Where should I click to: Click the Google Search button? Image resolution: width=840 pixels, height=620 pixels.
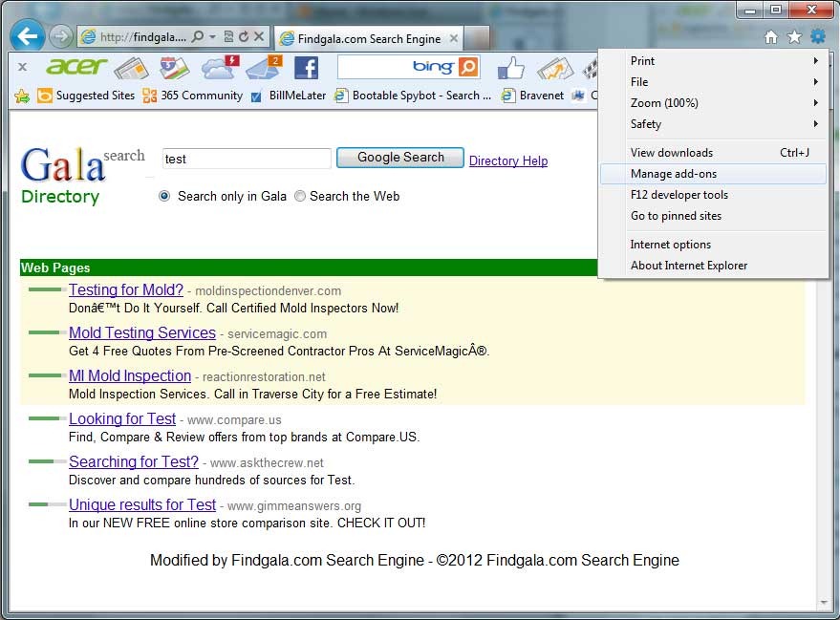click(400, 158)
